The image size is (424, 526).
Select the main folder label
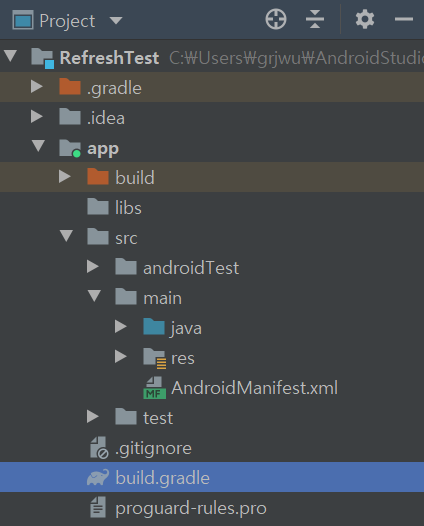pos(162,298)
